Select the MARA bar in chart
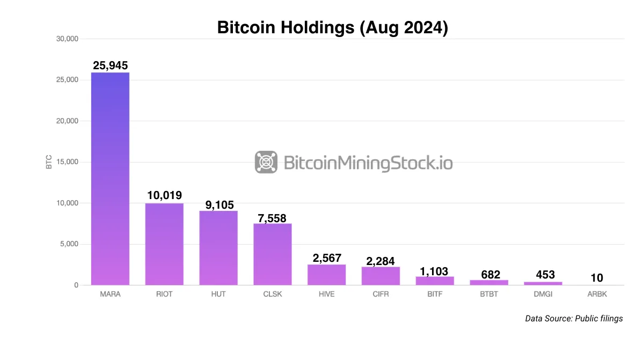The height and width of the screenshot is (338, 644). [110, 179]
